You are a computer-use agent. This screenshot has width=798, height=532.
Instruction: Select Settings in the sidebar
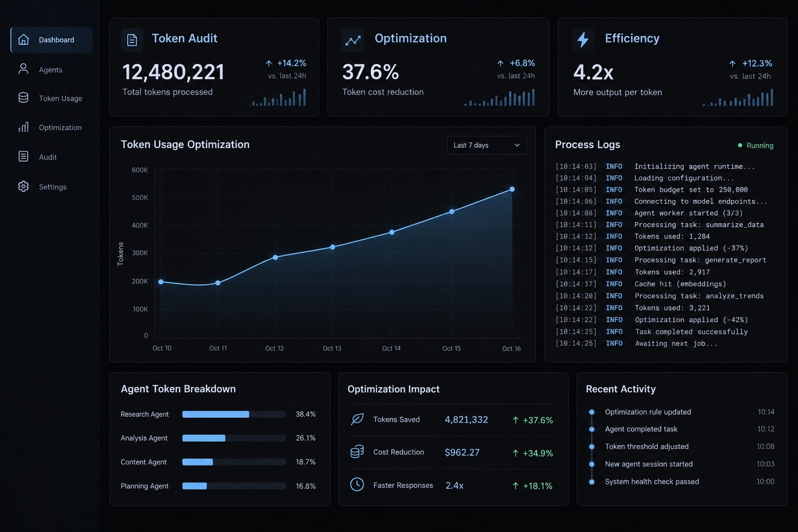pos(52,187)
